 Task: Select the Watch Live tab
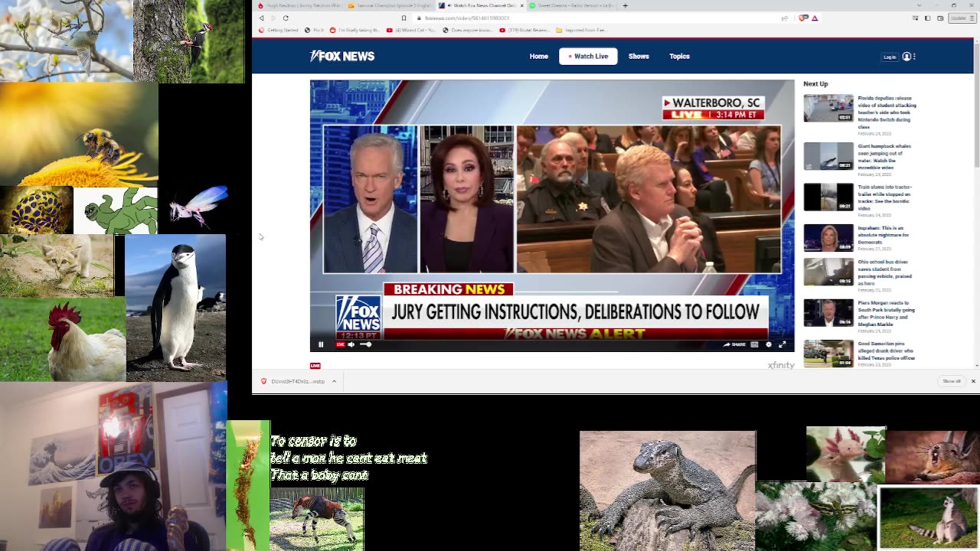click(588, 56)
